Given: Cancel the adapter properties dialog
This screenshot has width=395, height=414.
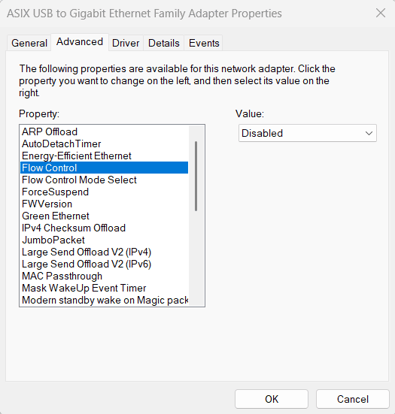Looking at the screenshot, I should pos(353,399).
